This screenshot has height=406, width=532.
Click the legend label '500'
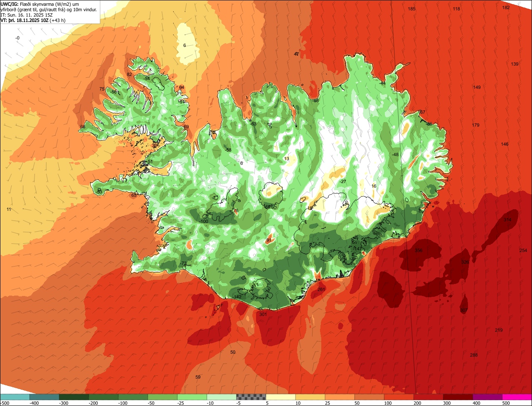[x=506, y=403]
